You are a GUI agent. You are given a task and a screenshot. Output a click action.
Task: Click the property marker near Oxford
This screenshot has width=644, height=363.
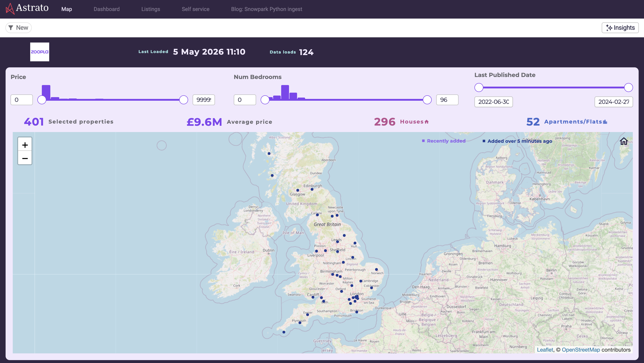point(342,291)
